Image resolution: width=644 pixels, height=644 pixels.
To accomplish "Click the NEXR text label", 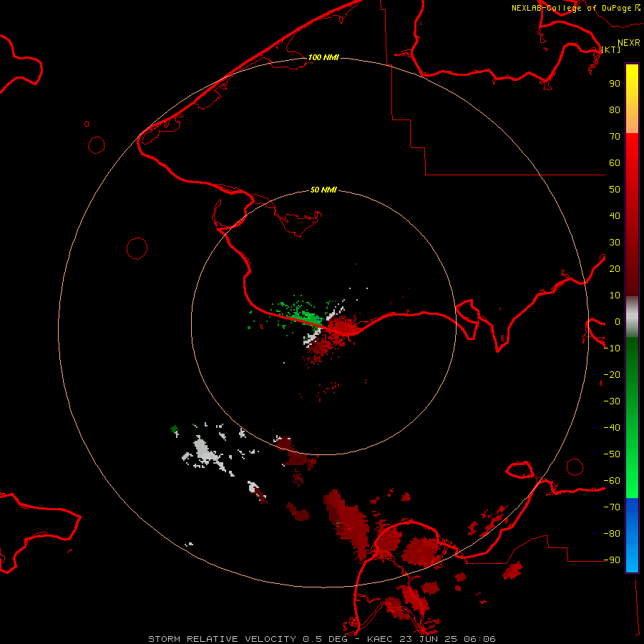I will 628,43.
